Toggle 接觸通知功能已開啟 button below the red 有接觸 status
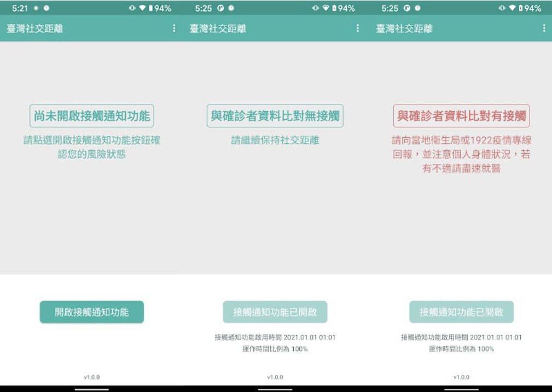Screen dimensions: 552x392 (x=461, y=312)
